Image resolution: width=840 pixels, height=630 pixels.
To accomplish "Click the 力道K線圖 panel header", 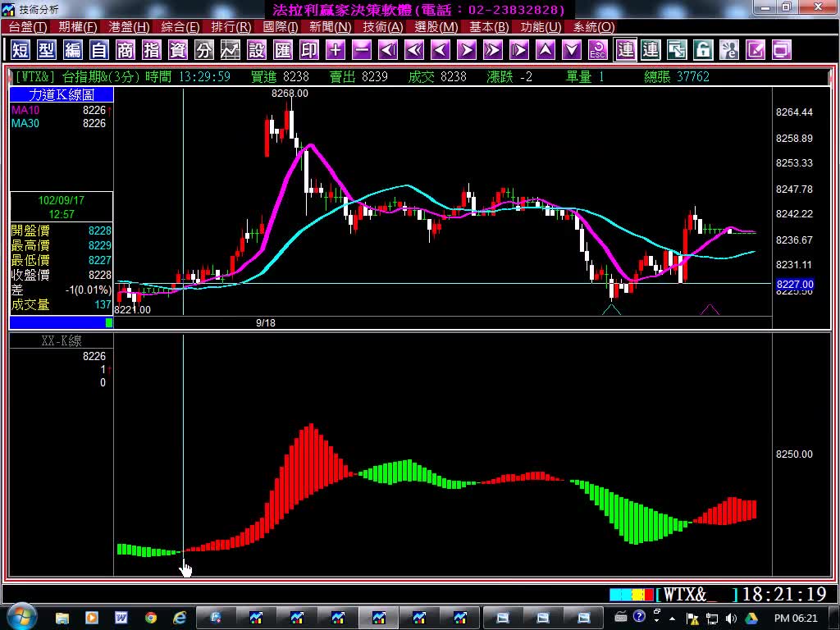I will pos(62,94).
